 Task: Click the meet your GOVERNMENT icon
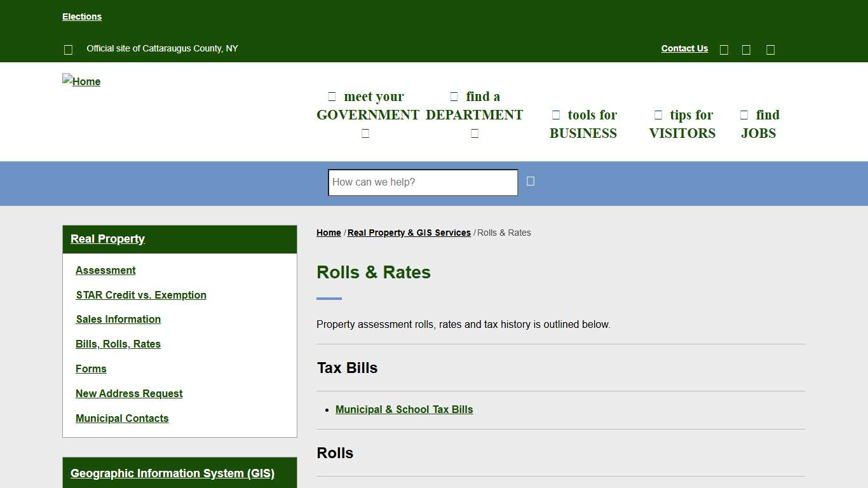[x=332, y=96]
